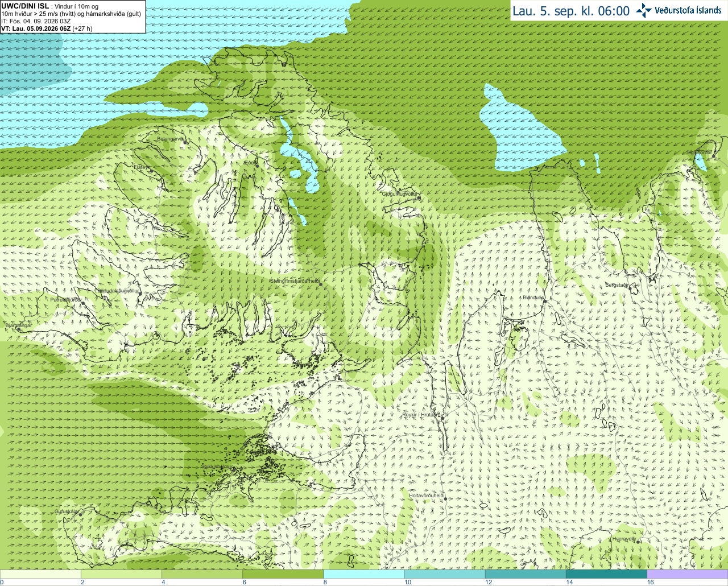Click the Bergstaðir station label
The image size is (728, 586).
pos(617,284)
